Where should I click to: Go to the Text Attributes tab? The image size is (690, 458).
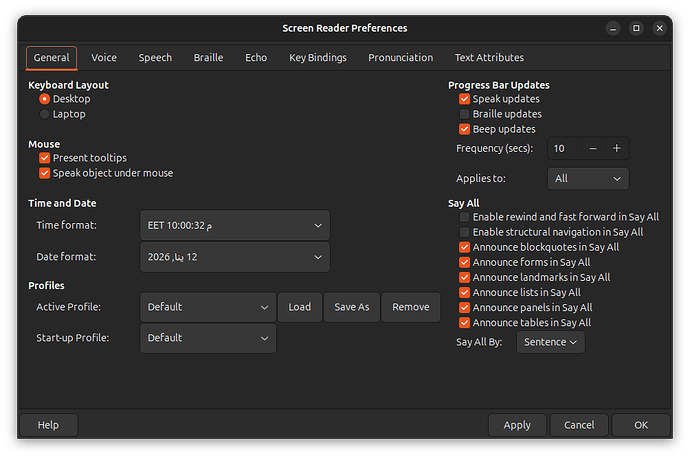point(489,58)
